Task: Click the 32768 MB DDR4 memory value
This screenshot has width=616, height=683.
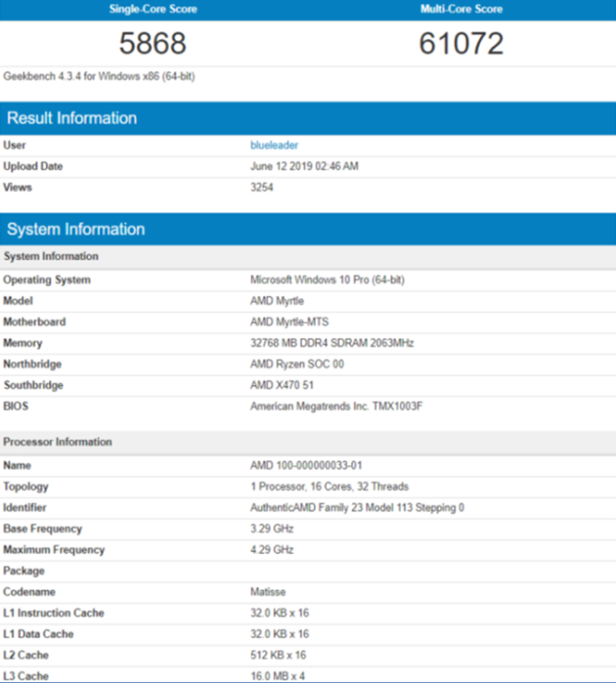Action: click(x=332, y=343)
